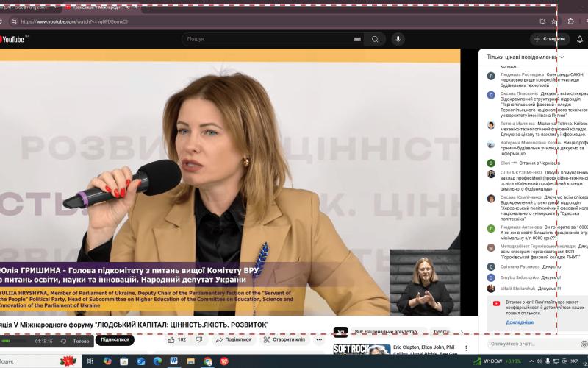This screenshot has width=588, height=368.
Task: Open the on-screen keyboard in search box
Action: coord(357,39)
